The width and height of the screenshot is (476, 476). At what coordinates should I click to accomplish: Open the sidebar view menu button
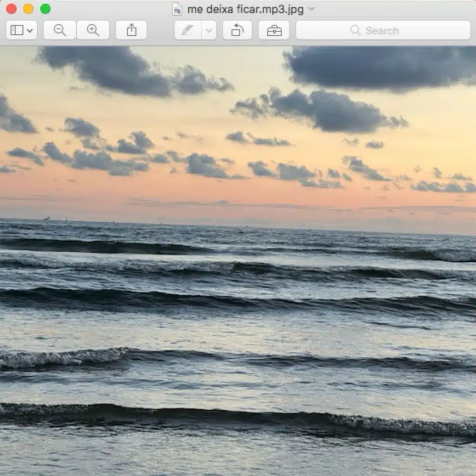pyautogui.click(x=21, y=30)
